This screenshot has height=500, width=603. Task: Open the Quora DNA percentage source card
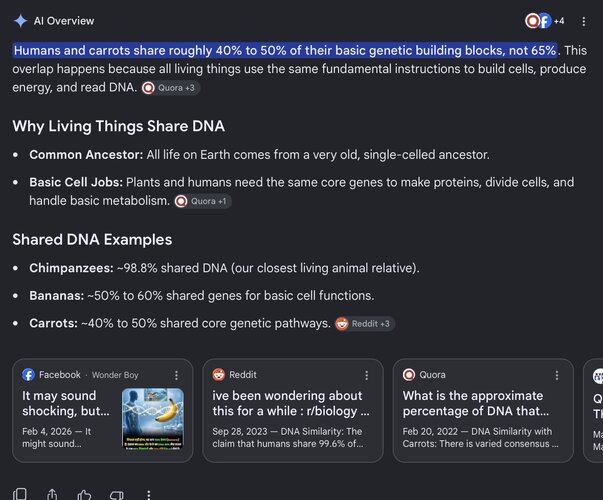click(x=483, y=410)
